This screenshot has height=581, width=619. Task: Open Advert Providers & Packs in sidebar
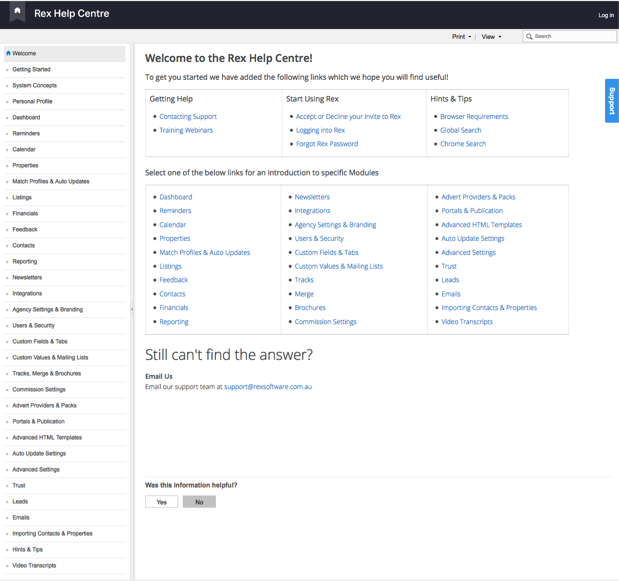tap(44, 405)
